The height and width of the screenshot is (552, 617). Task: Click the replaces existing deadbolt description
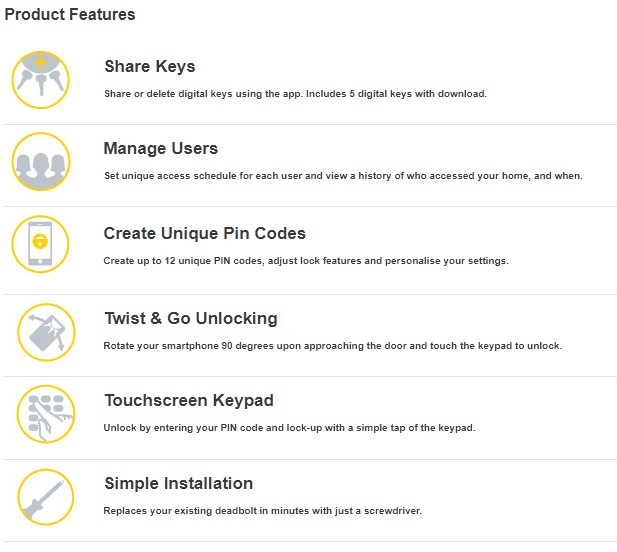(x=263, y=511)
